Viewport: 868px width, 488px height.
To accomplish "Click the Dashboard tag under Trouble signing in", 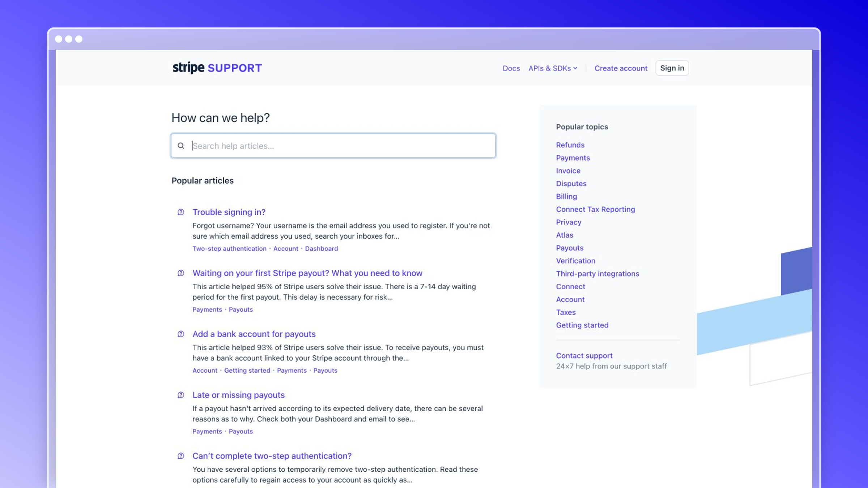I will coord(322,249).
